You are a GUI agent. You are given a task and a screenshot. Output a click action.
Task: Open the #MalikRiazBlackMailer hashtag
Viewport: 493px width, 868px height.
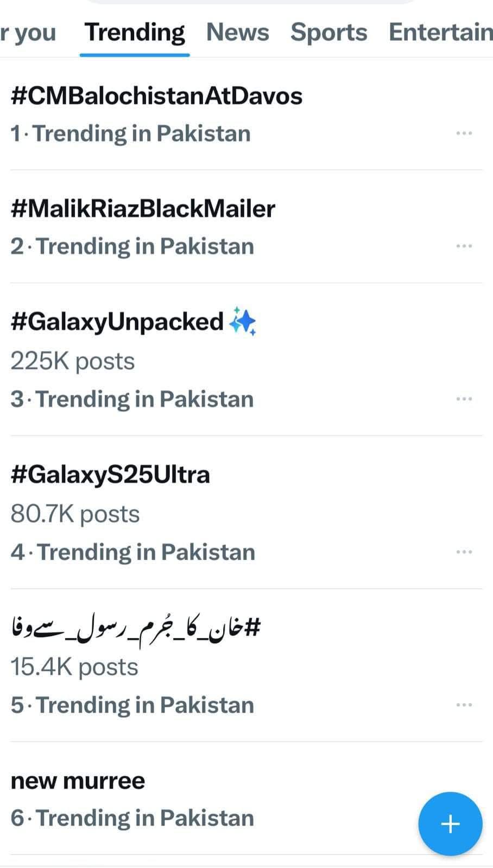(143, 209)
